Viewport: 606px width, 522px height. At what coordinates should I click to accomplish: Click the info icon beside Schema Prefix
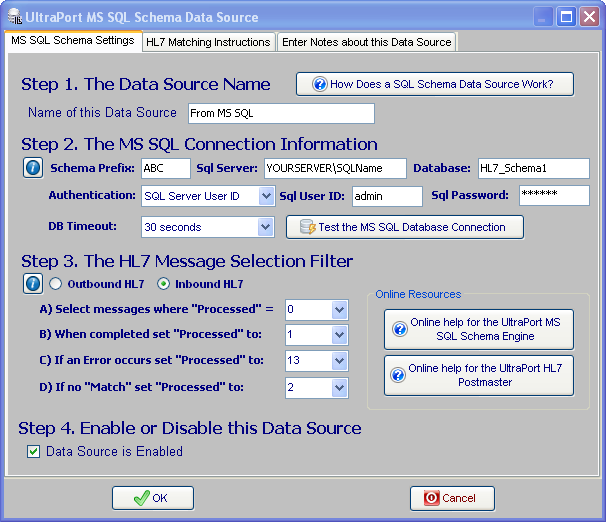pyautogui.click(x=32, y=168)
